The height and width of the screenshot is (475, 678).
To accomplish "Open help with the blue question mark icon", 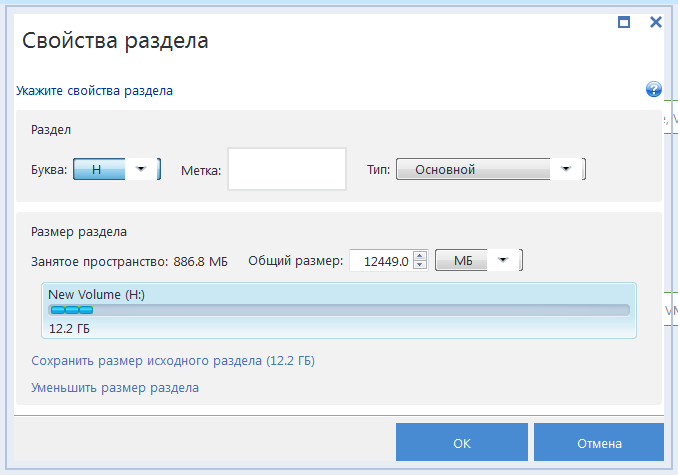I will [654, 90].
